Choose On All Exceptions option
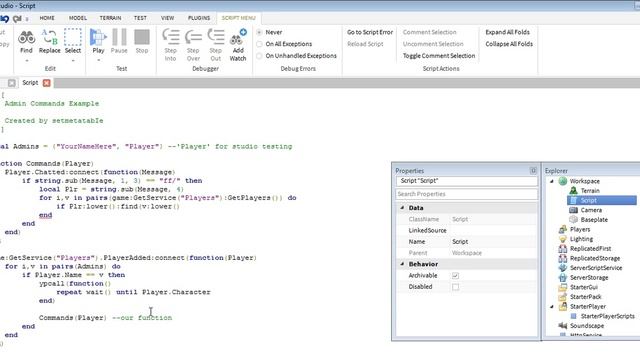The height and width of the screenshot is (360, 640). (x=259, y=44)
